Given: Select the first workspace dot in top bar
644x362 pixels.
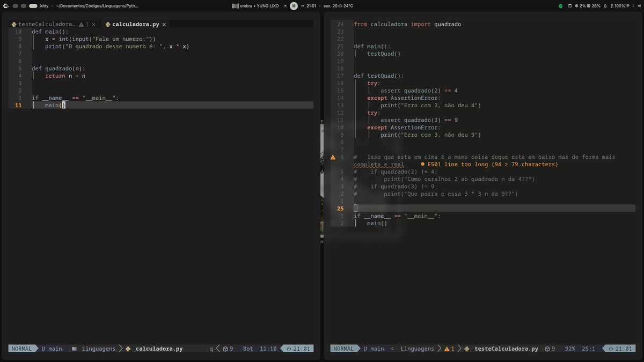Looking at the screenshot, I should click(15, 5).
